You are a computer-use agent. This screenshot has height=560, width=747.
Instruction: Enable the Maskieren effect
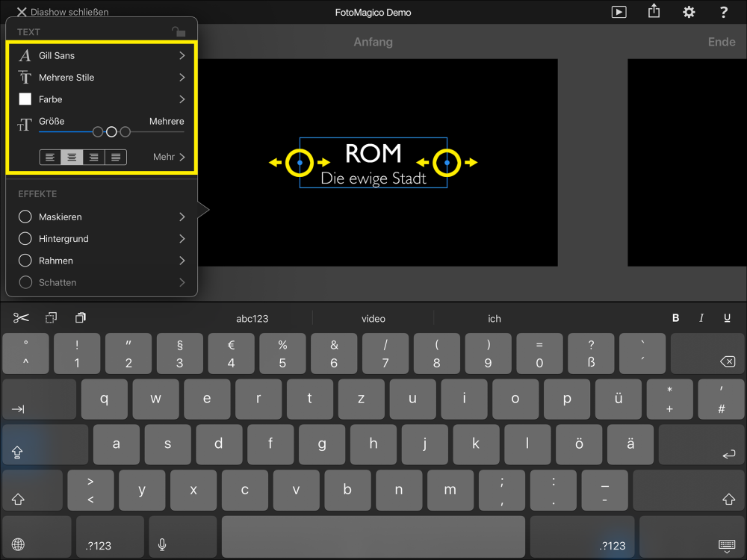point(25,217)
